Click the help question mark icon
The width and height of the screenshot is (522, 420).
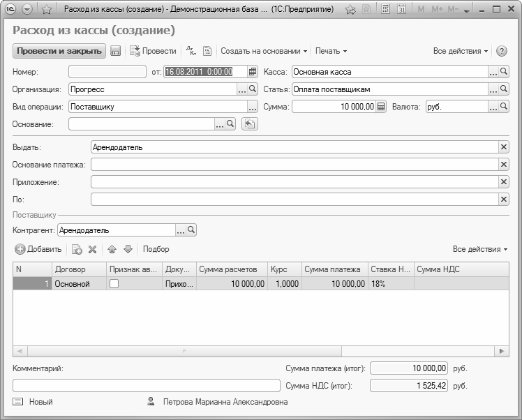click(x=501, y=51)
